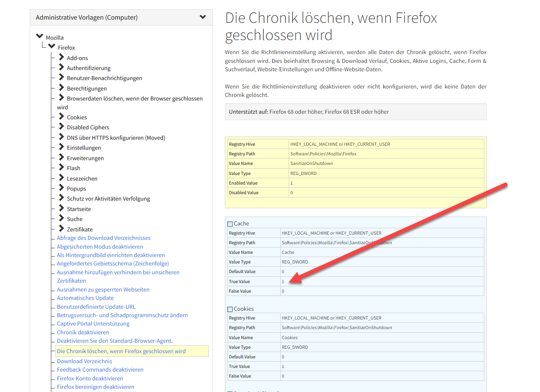Screen dimensions: 540x392
Task: Click REG_DWORD in the yellow registry table
Action: tap(303, 173)
